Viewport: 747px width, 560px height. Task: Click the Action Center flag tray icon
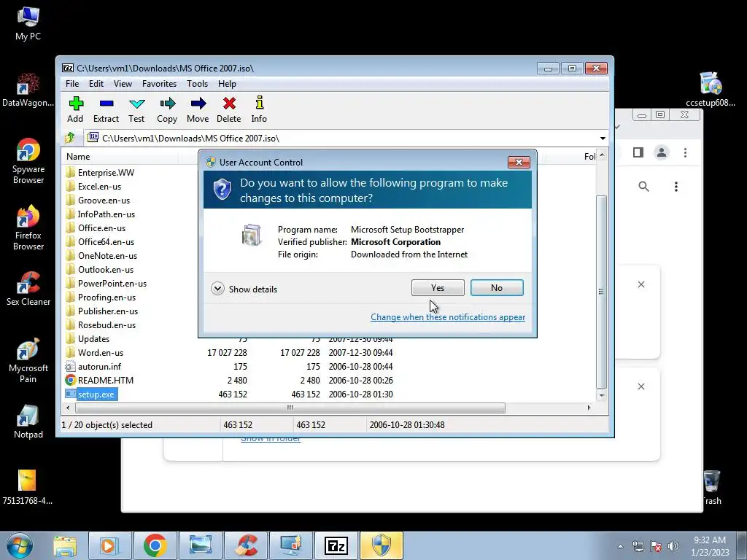pos(656,546)
